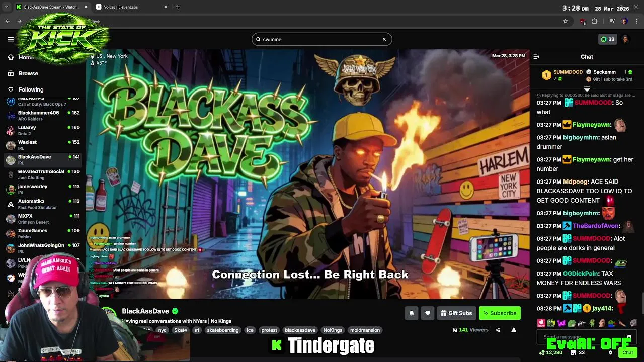Open the channel points 12,290 balance
Image resolution: width=644 pixels, height=362 pixels.
click(x=551, y=353)
